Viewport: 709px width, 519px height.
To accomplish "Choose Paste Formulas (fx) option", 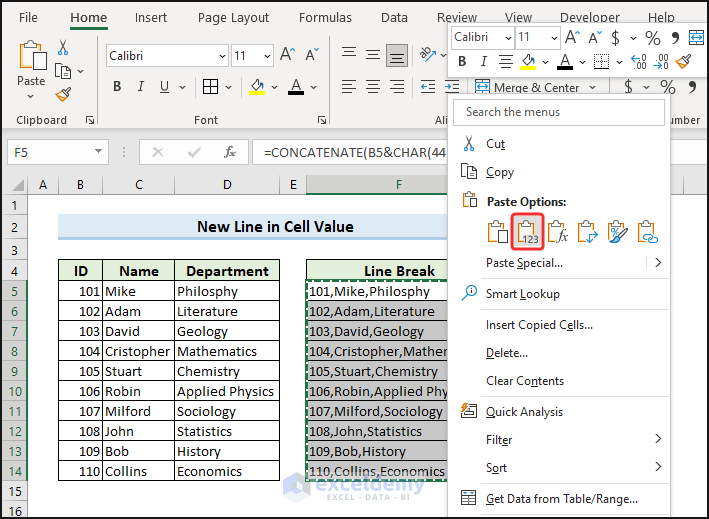I will point(558,232).
